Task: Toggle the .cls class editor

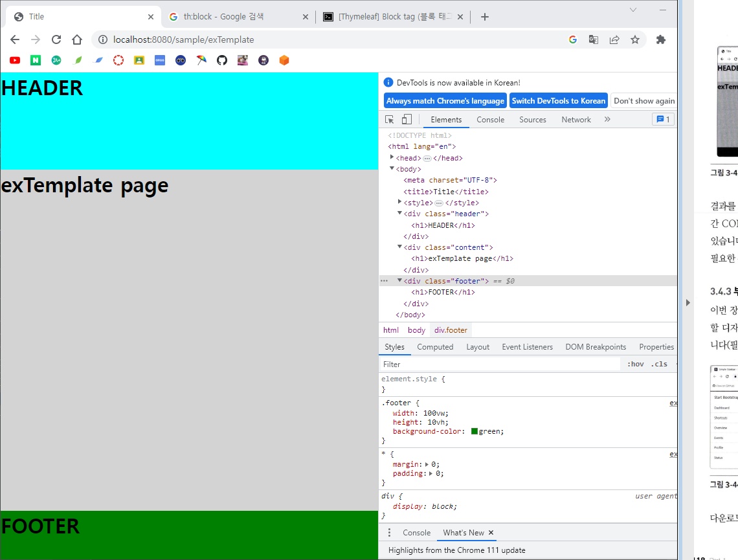Action: coord(659,364)
